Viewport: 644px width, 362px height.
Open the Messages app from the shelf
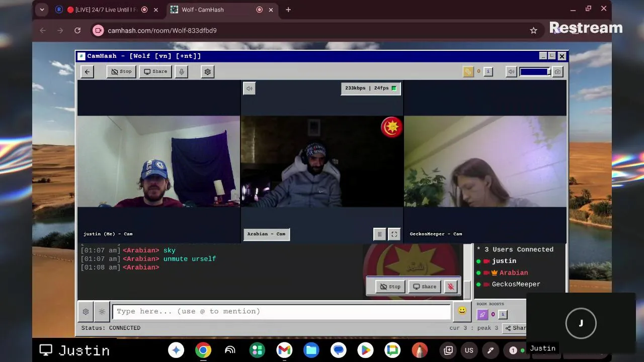tap(339, 350)
